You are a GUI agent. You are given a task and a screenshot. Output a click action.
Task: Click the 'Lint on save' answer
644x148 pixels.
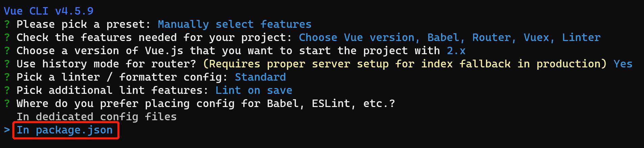pyautogui.click(x=254, y=90)
